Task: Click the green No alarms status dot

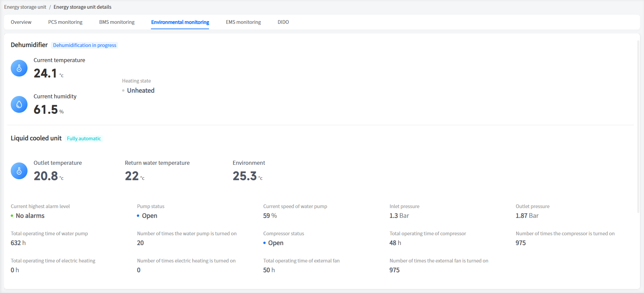Action: (x=12, y=216)
